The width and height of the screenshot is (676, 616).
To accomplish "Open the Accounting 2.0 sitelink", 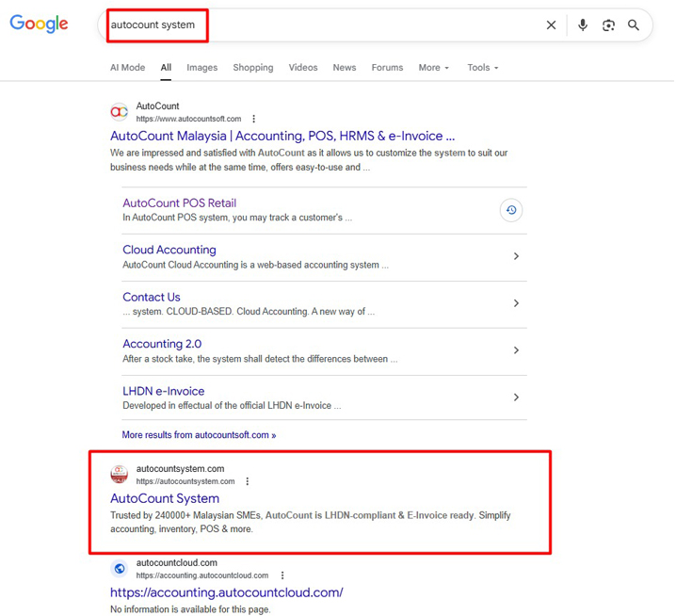I will (162, 344).
